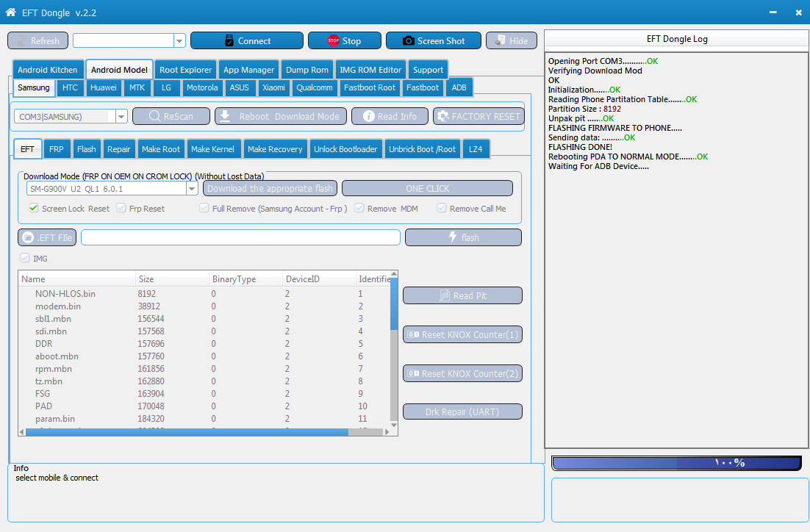Open the IMG ROM Editor tab

click(370, 70)
